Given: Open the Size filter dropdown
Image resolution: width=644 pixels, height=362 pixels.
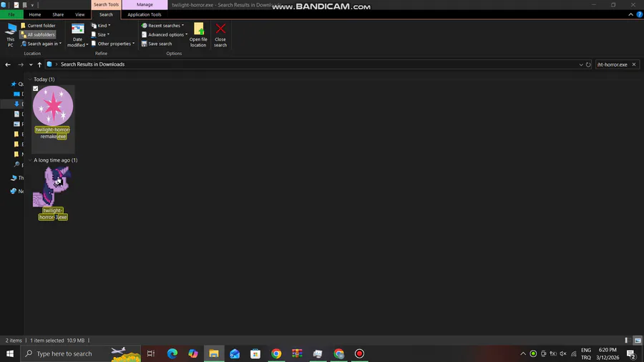Looking at the screenshot, I should 101,34.
